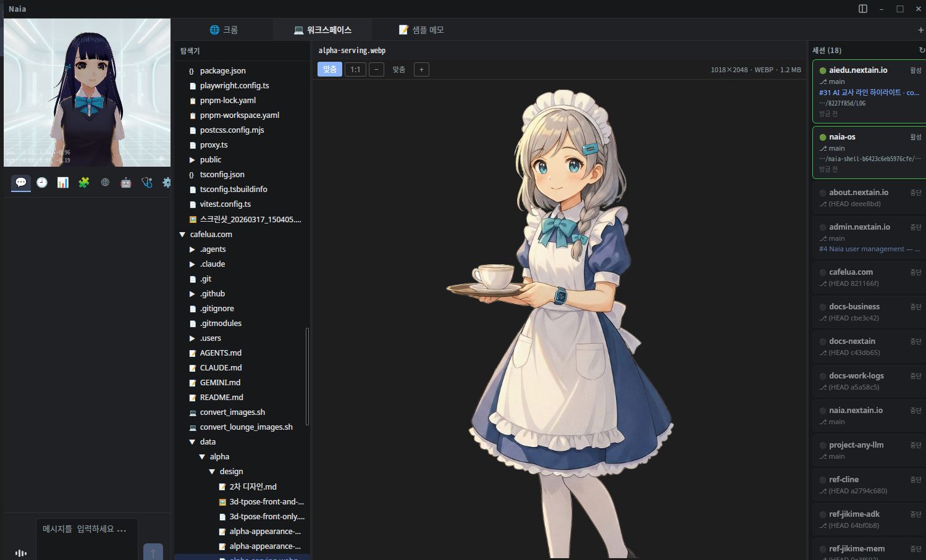Click the voice waveform microphone icon
The height and width of the screenshot is (560, 926).
20,553
